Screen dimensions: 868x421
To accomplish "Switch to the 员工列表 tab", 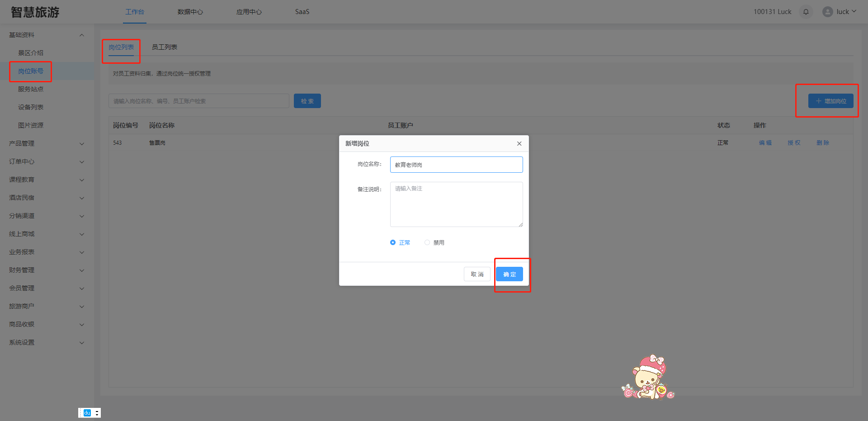I will click(x=164, y=47).
